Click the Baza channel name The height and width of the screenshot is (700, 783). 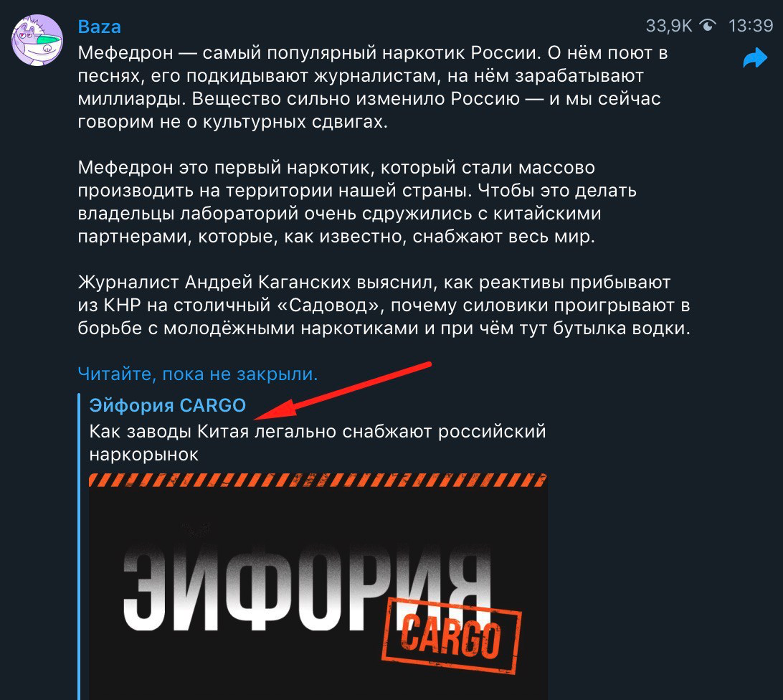[x=100, y=27]
